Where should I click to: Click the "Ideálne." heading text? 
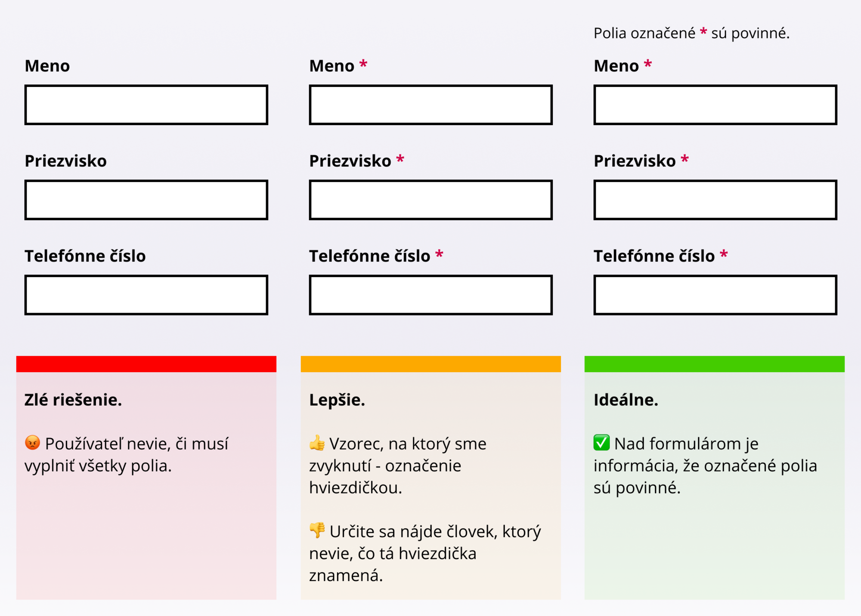626,400
